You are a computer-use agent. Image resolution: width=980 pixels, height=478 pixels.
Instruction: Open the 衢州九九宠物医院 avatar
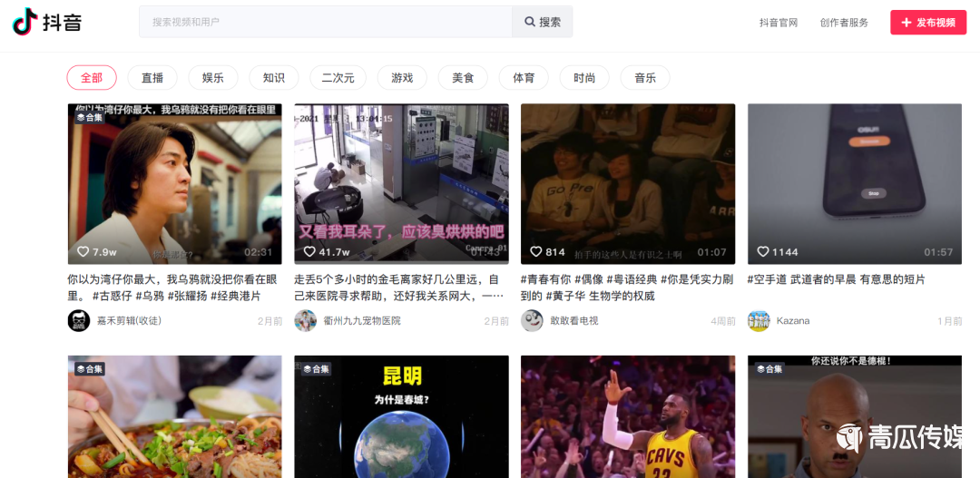(306, 320)
